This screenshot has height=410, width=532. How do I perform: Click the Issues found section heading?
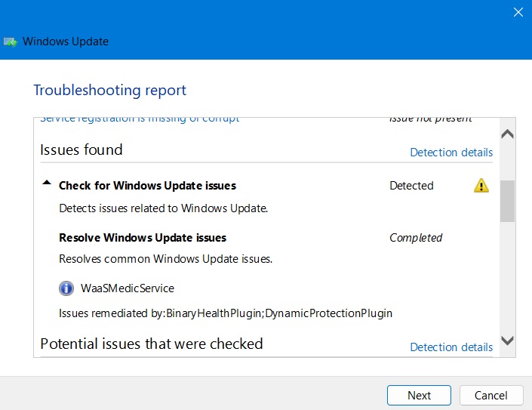(81, 150)
